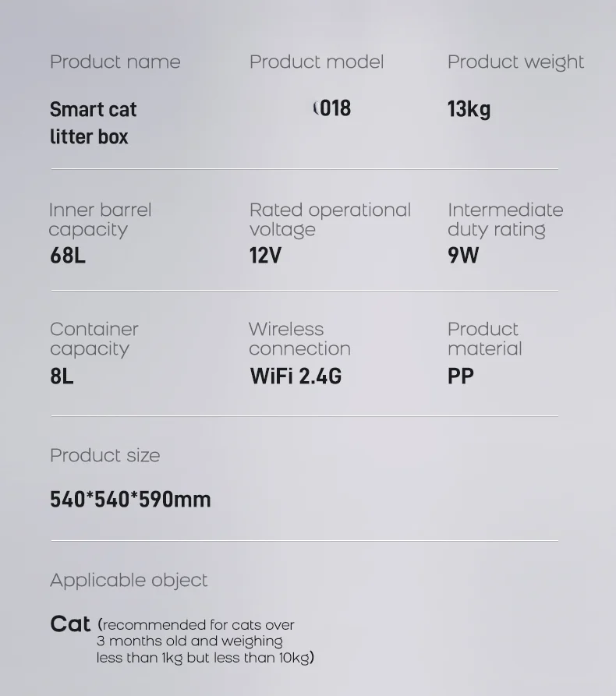Select the 540*540*590mm size value
The image size is (616, 696).
130,499
